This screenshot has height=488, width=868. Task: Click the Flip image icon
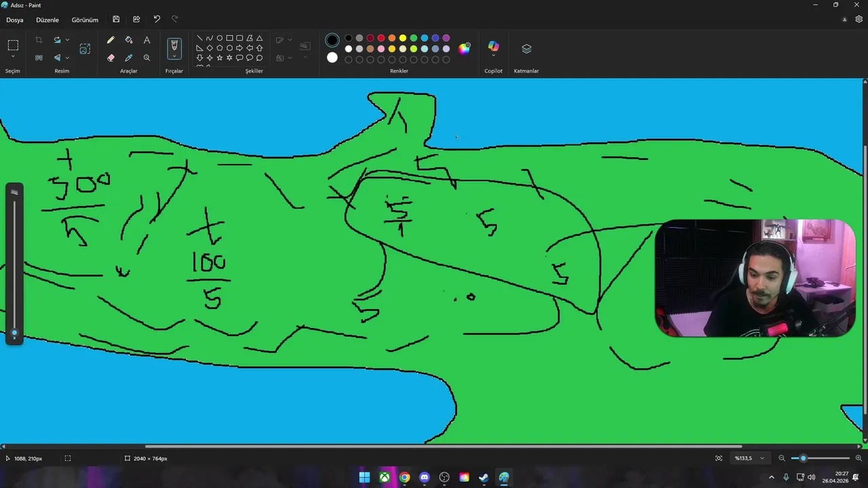(x=58, y=58)
